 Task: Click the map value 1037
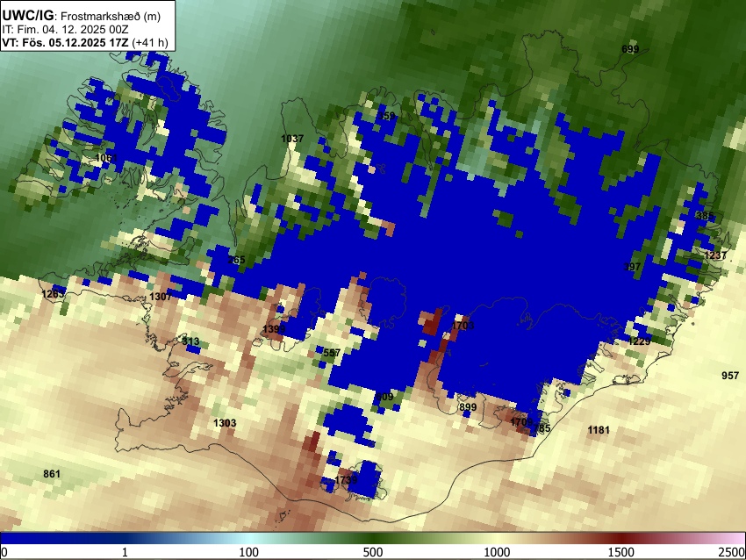point(292,139)
